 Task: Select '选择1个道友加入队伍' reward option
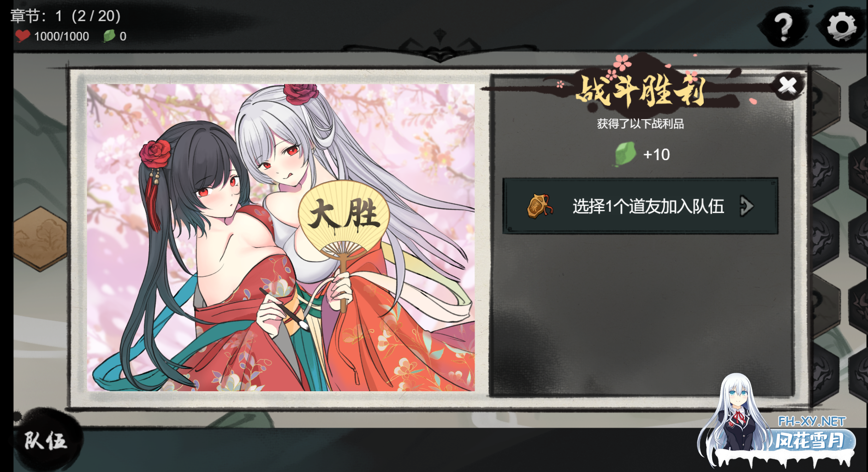coord(640,206)
